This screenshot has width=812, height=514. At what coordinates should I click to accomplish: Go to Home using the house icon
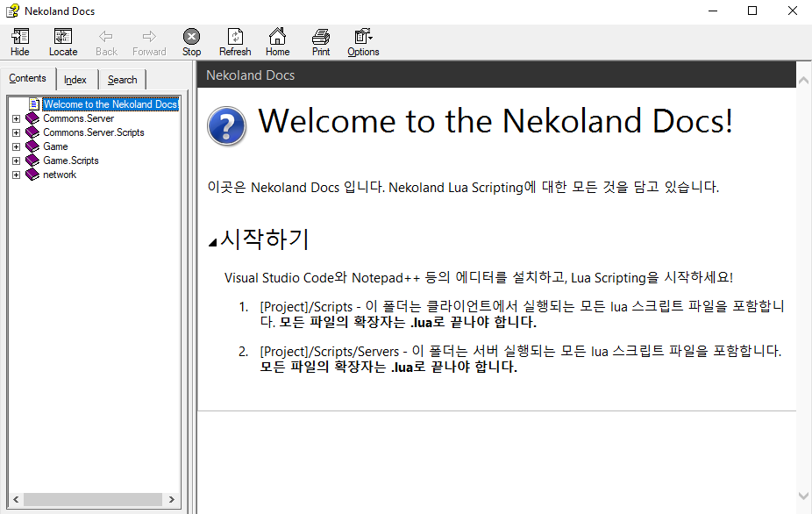277,37
